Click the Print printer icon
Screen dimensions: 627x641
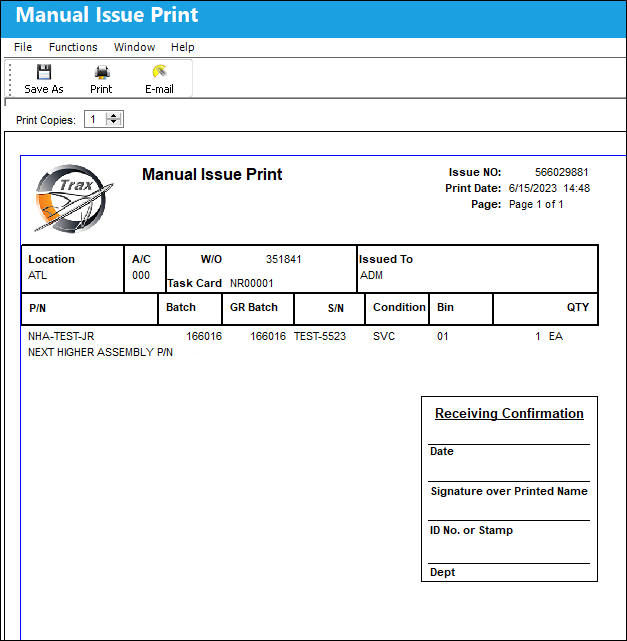pyautogui.click(x=102, y=72)
